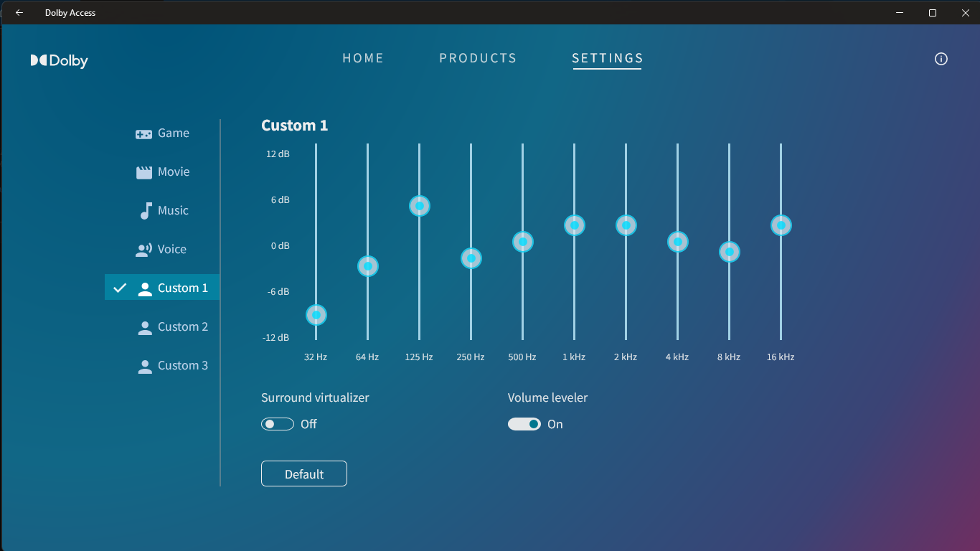The height and width of the screenshot is (551, 980).
Task: Click the 125 Hz slider handle
Action: tap(420, 206)
